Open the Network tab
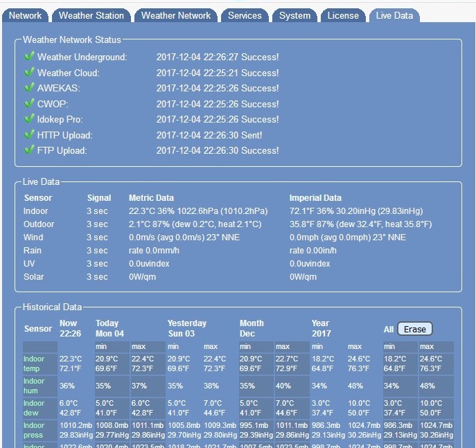This screenshot has height=448, width=476. (x=26, y=15)
